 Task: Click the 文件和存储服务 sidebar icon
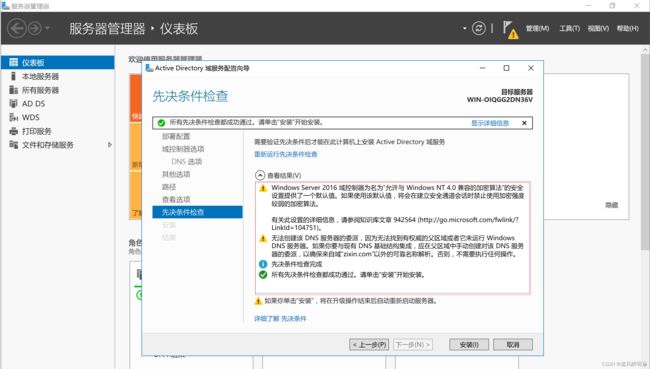(14, 144)
